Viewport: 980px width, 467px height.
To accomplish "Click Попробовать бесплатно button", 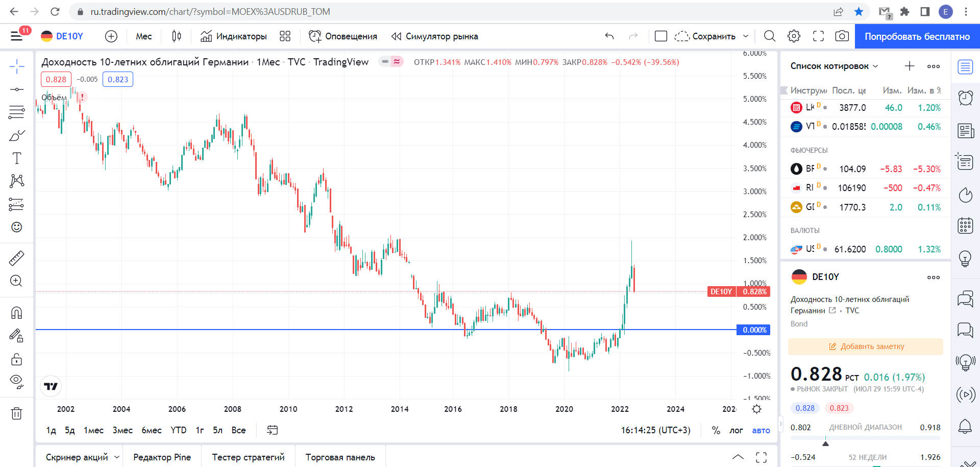I will tap(917, 36).
